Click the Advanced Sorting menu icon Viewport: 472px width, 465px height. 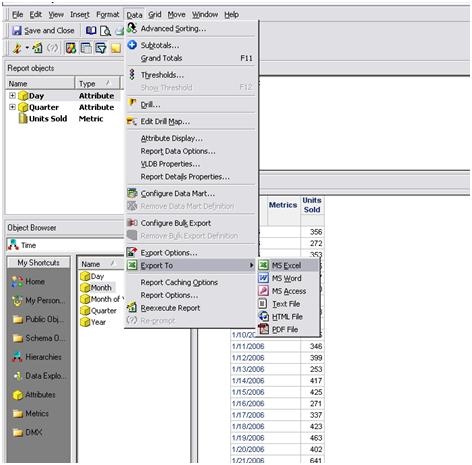(x=132, y=28)
